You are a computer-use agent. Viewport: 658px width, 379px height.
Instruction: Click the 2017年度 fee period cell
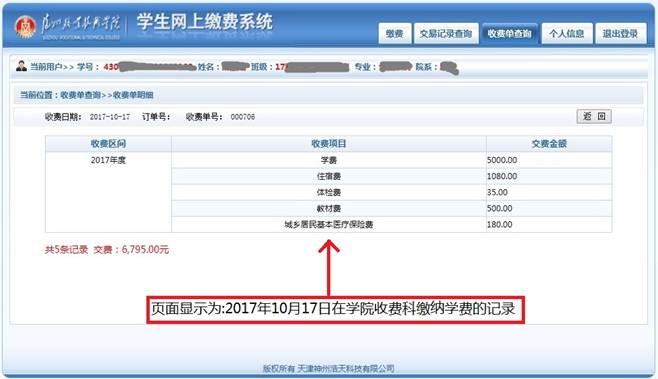[x=108, y=160]
